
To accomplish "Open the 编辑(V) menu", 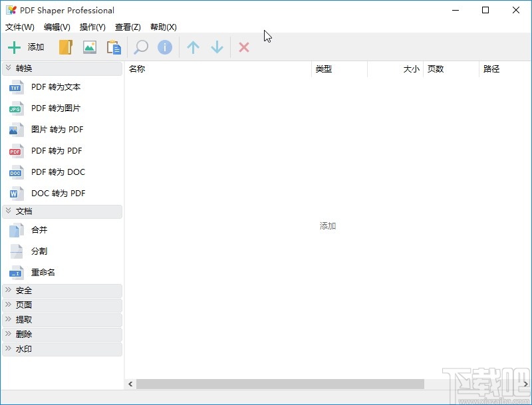I will 57,27.
